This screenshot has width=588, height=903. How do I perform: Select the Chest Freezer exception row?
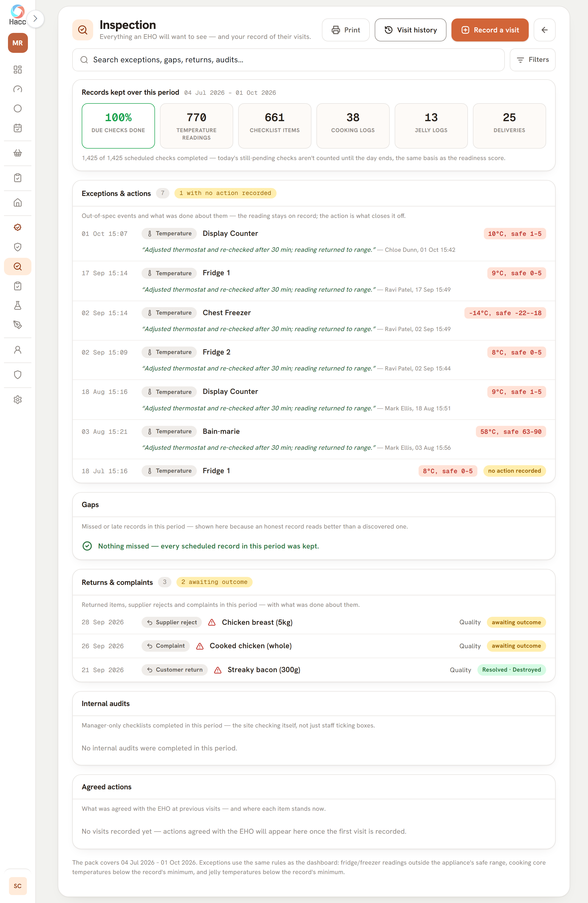(313, 321)
